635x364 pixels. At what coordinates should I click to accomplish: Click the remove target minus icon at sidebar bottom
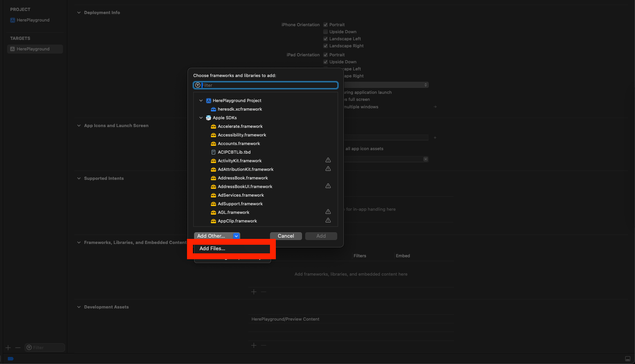pos(18,348)
